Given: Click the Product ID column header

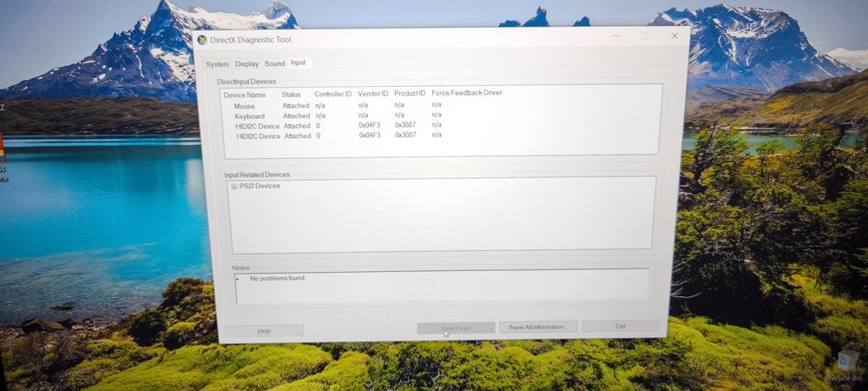Looking at the screenshot, I should coord(410,93).
